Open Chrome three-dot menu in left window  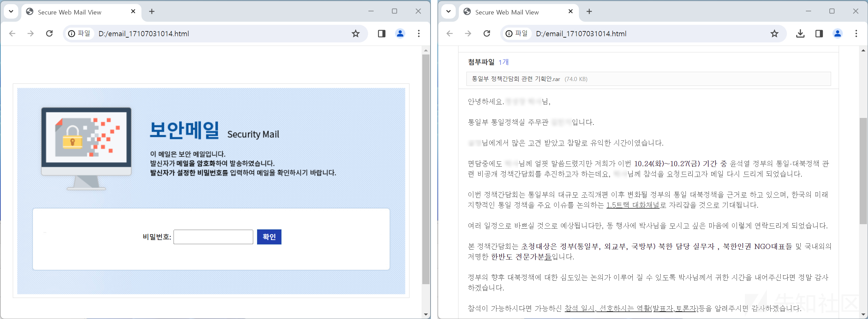419,33
